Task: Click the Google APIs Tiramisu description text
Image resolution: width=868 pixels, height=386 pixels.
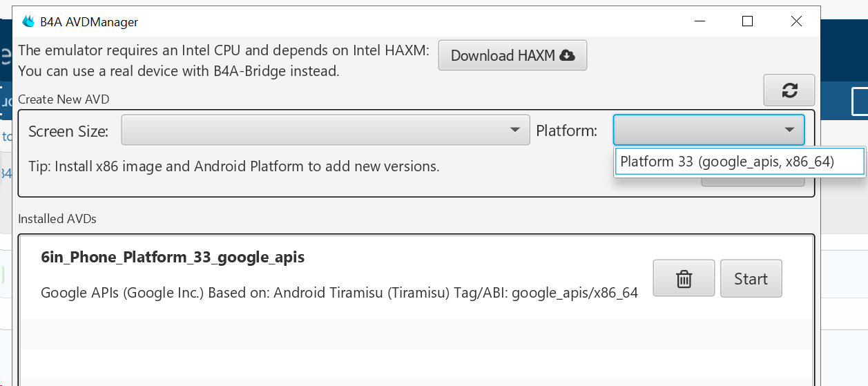Action: (x=339, y=293)
